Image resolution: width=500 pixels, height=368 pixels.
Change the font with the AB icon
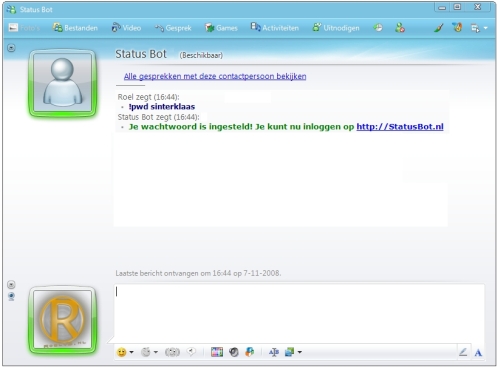coord(274,352)
